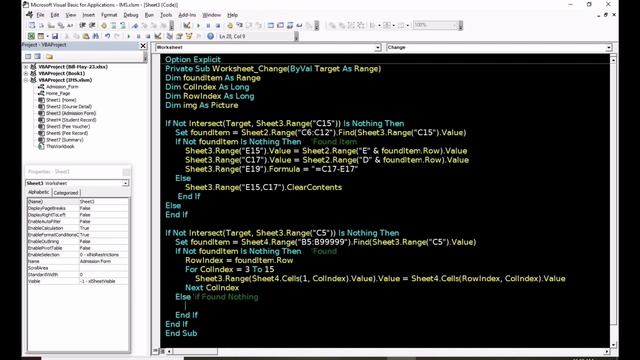640x360 pixels.
Task: Open the Window menu
Action: (211, 15)
